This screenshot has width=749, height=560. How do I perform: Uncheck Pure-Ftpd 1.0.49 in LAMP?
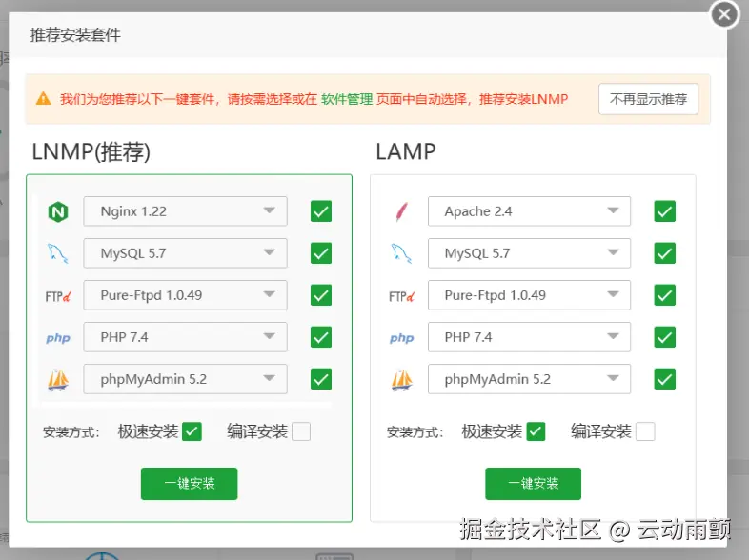coord(665,295)
